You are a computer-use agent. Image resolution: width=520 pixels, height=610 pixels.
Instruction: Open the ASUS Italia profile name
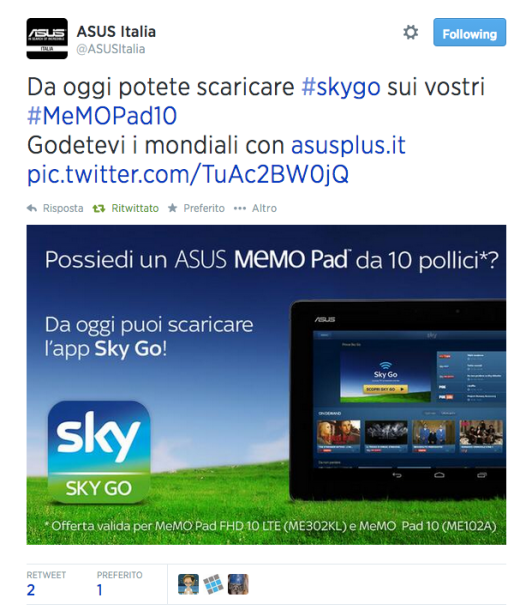tap(116, 32)
